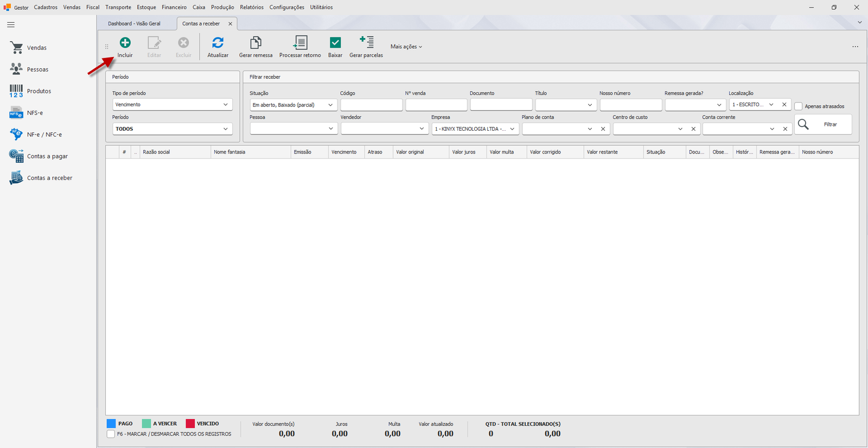Viewport: 868px width, 448px height.
Task: Open the Situação filter dropdown
Action: pos(293,105)
